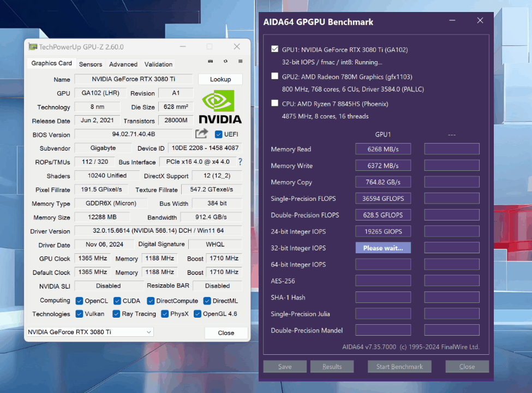Toggle the DirectML checkbox
The width and height of the screenshot is (532, 393).
[207, 301]
